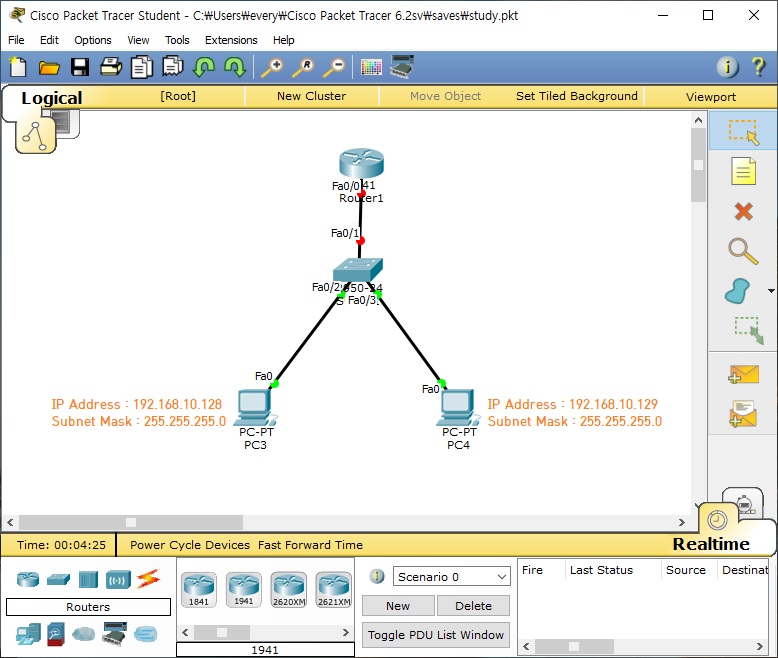The height and width of the screenshot is (658, 778).
Task: Select the Connections lightning bolt icon
Action: tap(148, 579)
